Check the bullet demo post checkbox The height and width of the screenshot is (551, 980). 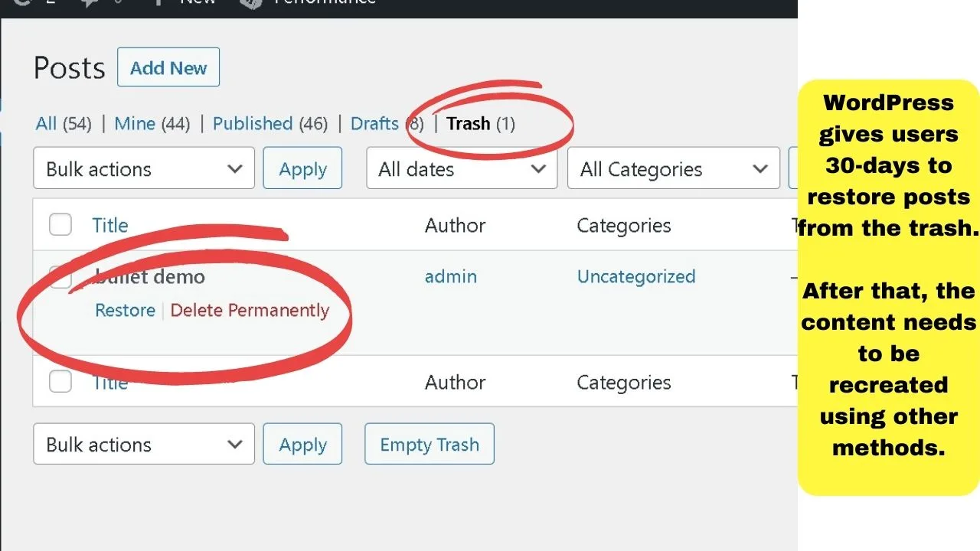click(x=60, y=276)
